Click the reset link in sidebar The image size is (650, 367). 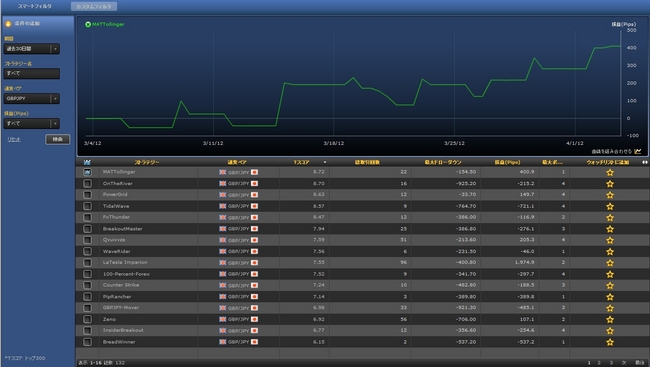pyautogui.click(x=14, y=139)
